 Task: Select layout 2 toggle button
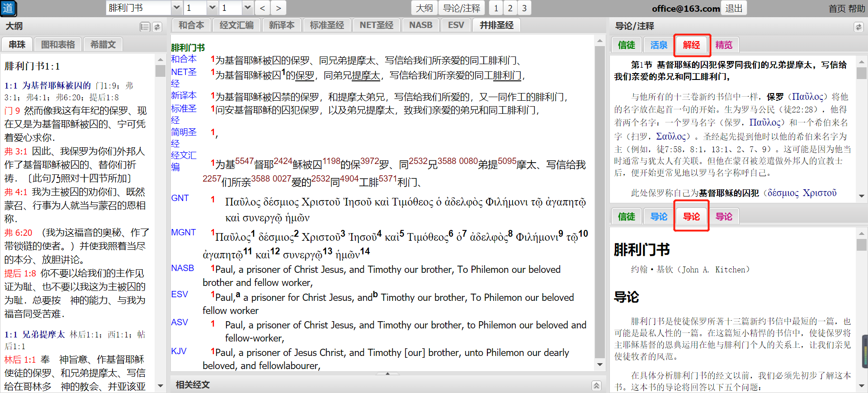point(510,8)
